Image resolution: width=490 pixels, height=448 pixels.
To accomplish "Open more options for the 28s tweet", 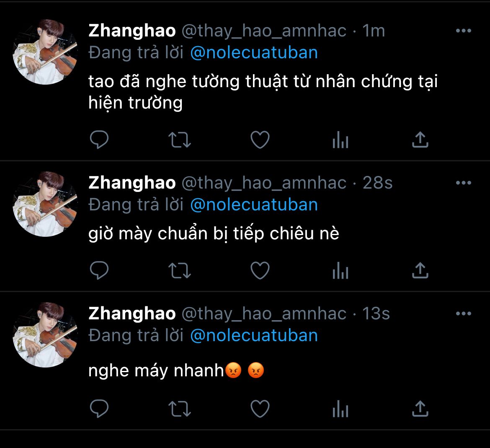I will pyautogui.click(x=464, y=183).
